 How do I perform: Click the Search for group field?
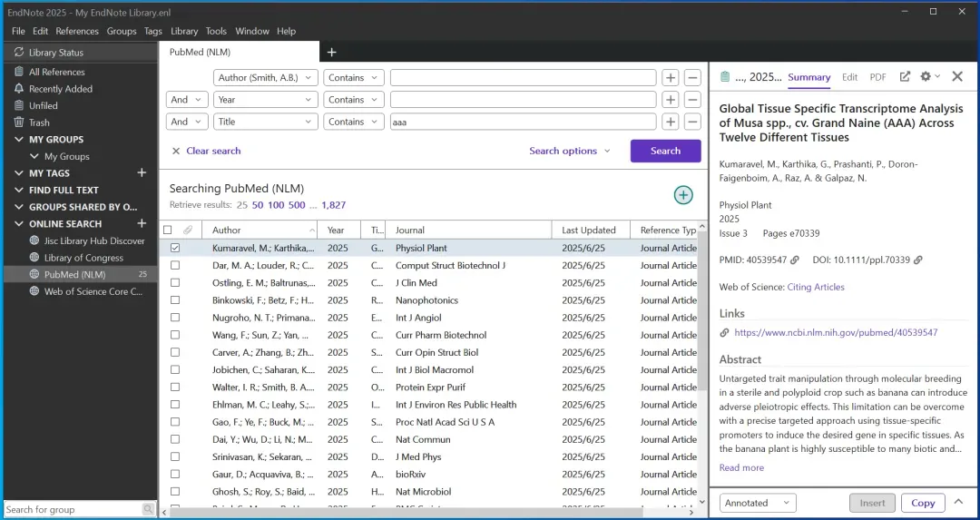73,509
